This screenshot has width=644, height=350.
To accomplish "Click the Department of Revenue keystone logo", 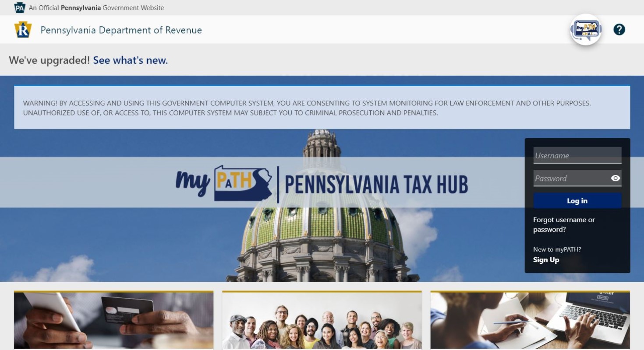I will [23, 30].
